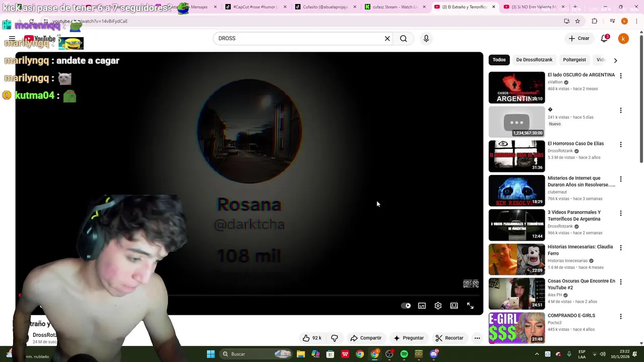This screenshot has width=644, height=362.
Task: Switch to the #CapCut #rose #humor tab
Action: (x=255, y=7)
